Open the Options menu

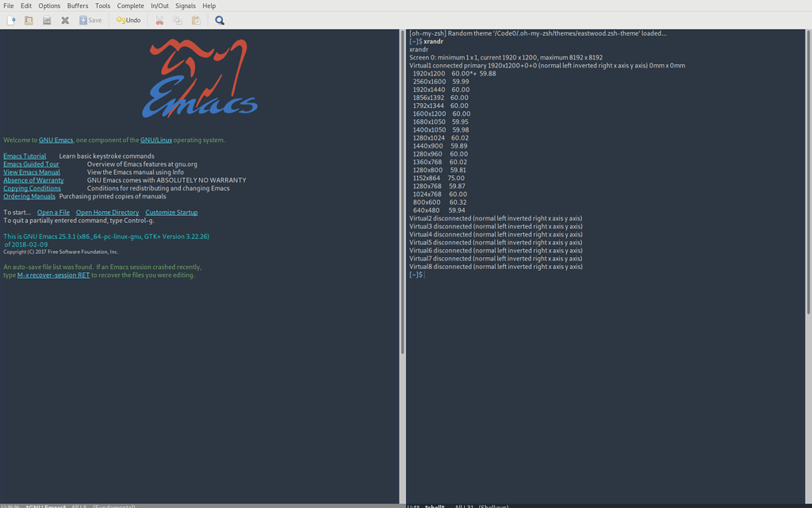[x=49, y=6]
